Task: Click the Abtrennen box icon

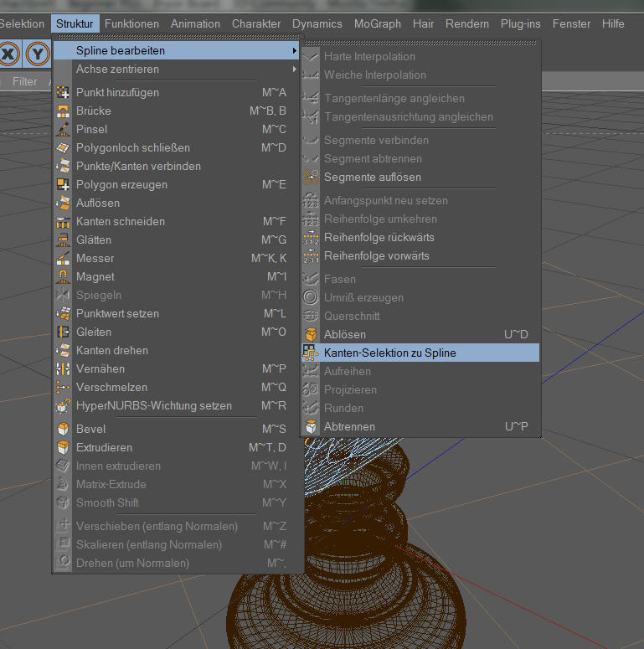Action: click(x=311, y=426)
